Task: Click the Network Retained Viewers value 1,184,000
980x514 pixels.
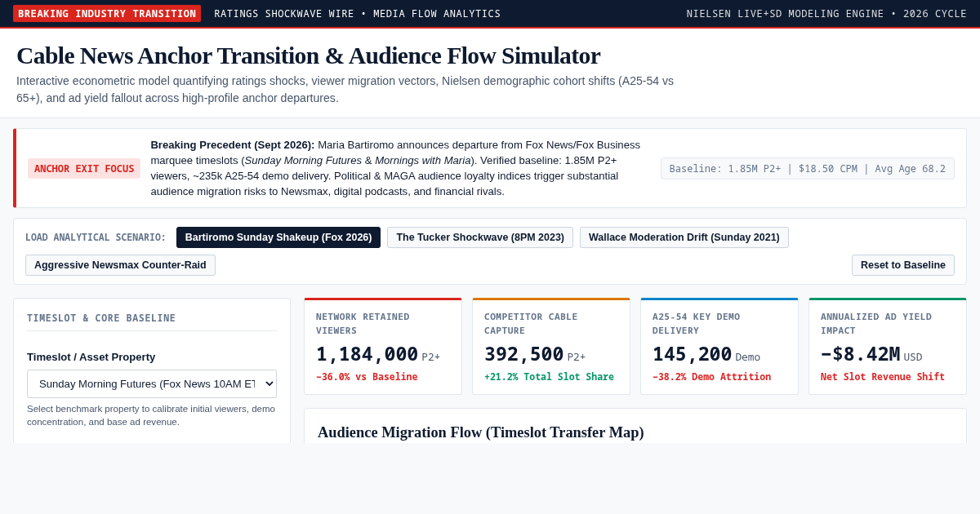Action: point(367,354)
